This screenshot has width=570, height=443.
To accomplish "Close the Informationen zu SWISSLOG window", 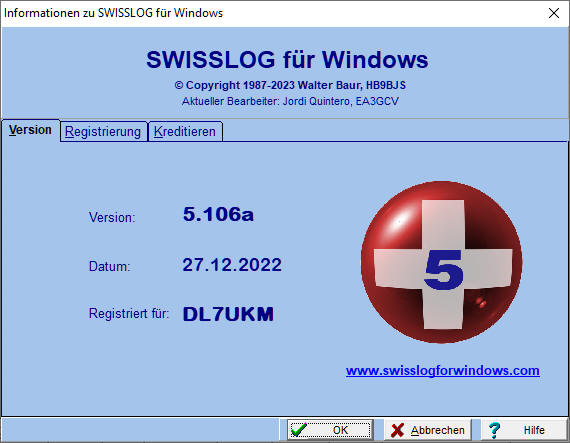I will [x=554, y=13].
